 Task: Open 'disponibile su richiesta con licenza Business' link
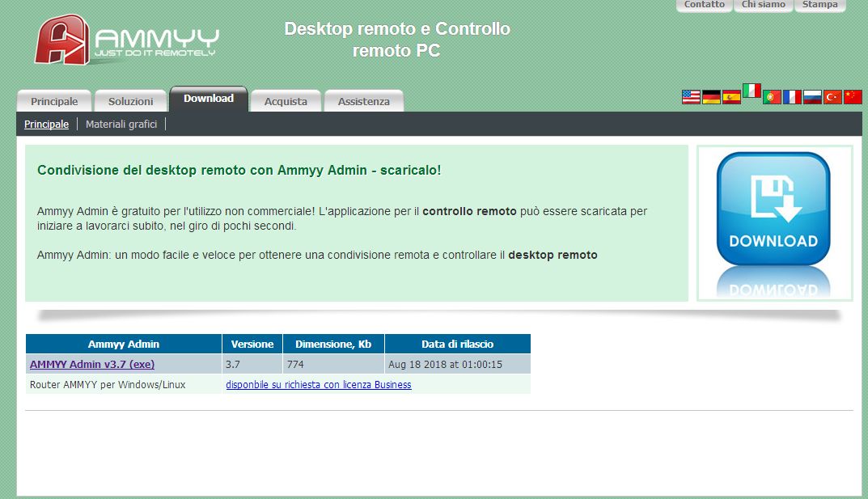(318, 384)
